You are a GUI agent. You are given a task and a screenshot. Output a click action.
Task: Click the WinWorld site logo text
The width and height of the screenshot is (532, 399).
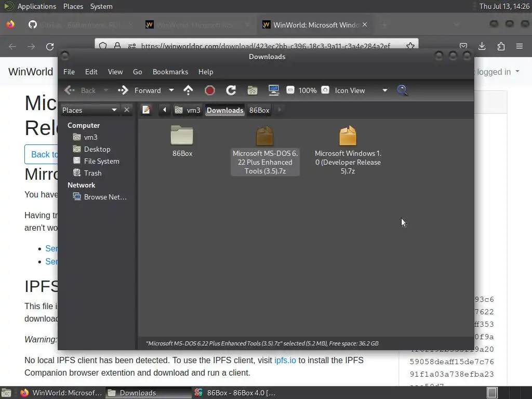31,72
